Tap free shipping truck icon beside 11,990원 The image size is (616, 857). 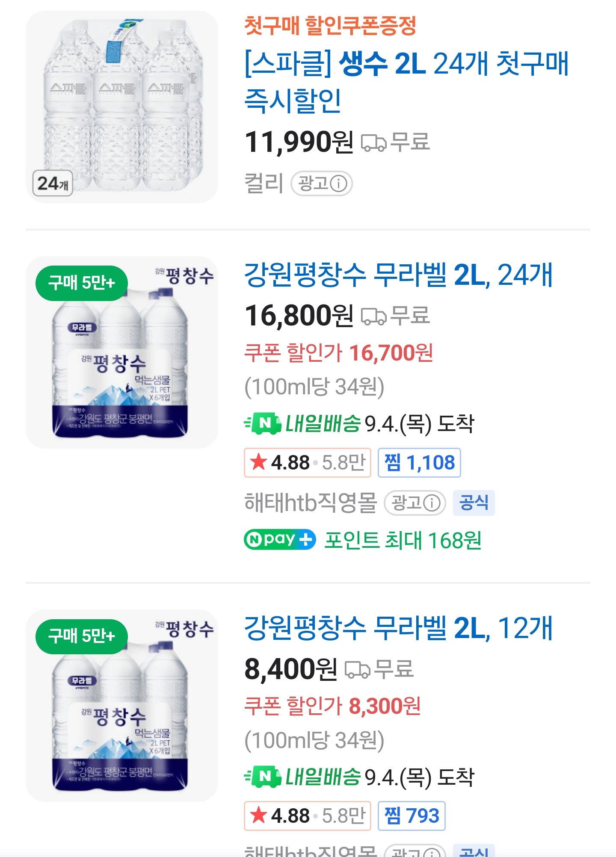tap(373, 143)
